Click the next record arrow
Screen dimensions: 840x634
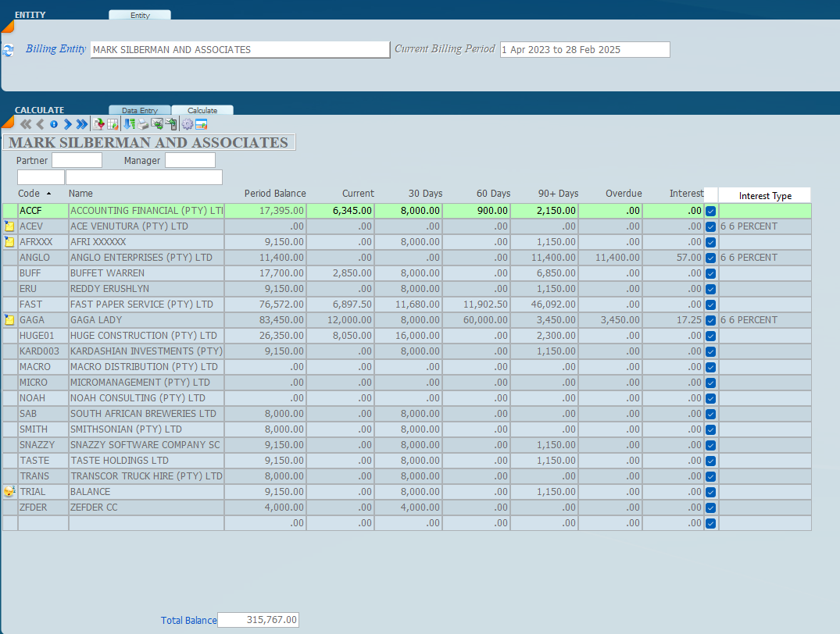point(68,124)
